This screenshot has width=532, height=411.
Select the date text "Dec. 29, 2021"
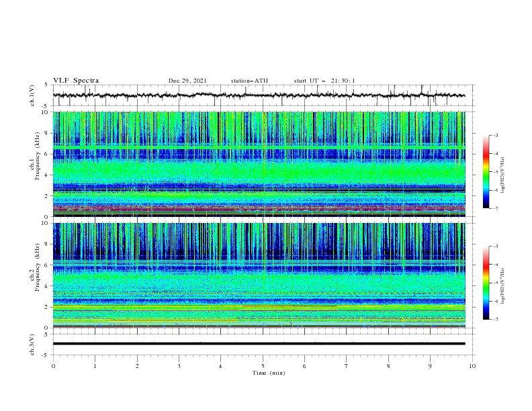tap(187, 81)
